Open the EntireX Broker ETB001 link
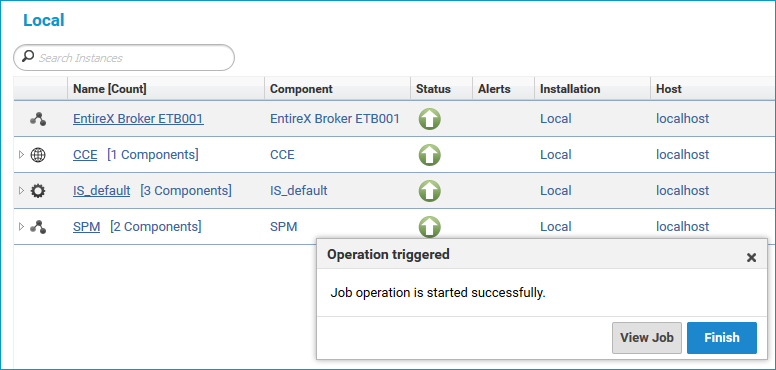This screenshot has width=776, height=370. [x=138, y=119]
